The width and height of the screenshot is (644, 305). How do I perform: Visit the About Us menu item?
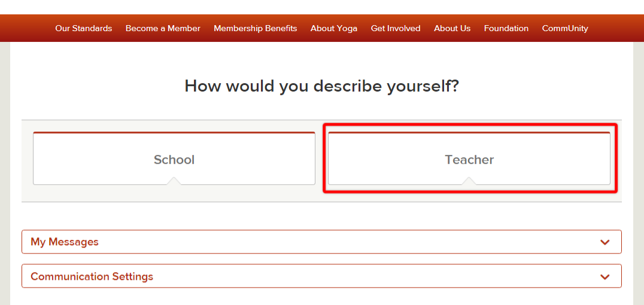[452, 28]
